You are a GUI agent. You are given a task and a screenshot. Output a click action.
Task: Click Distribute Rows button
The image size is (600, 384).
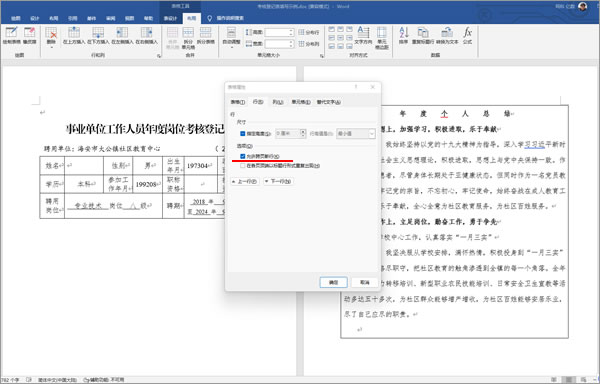coord(309,33)
